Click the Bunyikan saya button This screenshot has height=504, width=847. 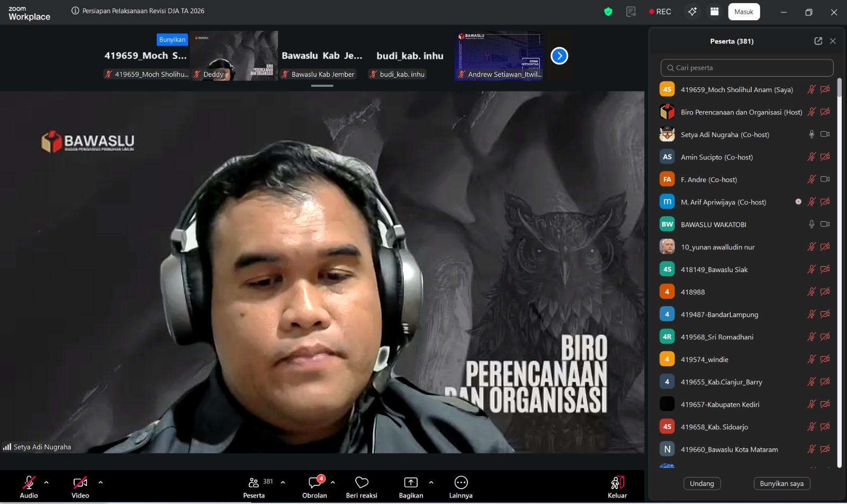click(x=781, y=483)
